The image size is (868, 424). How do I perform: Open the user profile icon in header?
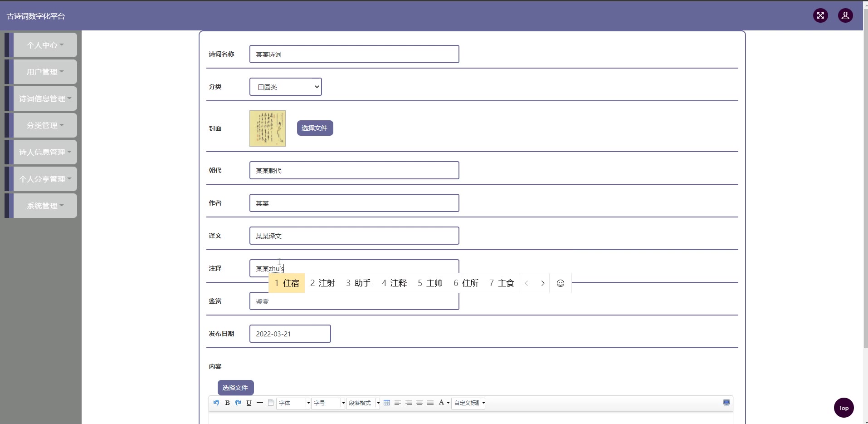[845, 15]
